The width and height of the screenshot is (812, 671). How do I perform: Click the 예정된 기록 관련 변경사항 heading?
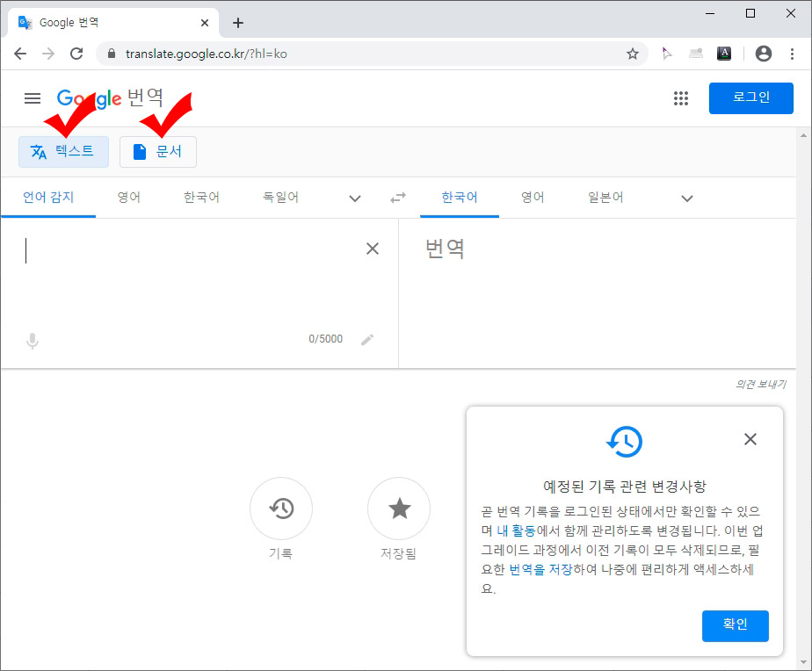point(625,487)
